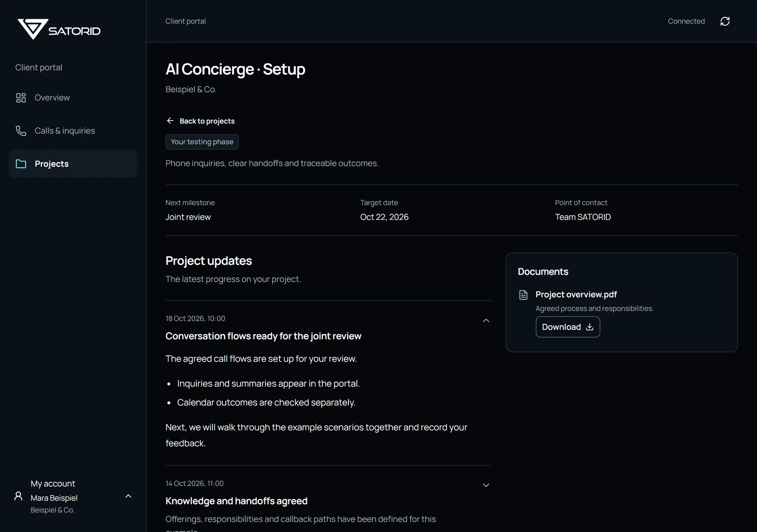Viewport: 757px width, 532px height.
Task: Click the document icon beside Project overview.pdf
Action: (523, 295)
